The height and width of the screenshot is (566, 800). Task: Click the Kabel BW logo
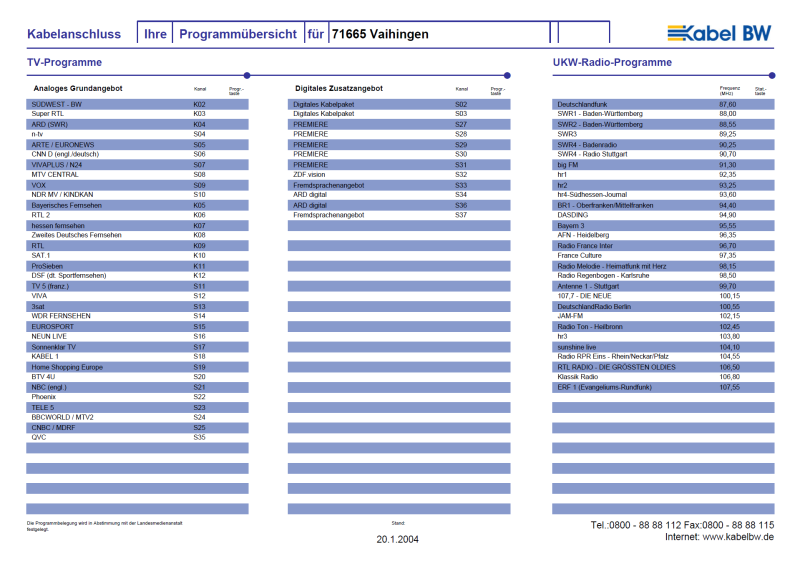pos(719,34)
